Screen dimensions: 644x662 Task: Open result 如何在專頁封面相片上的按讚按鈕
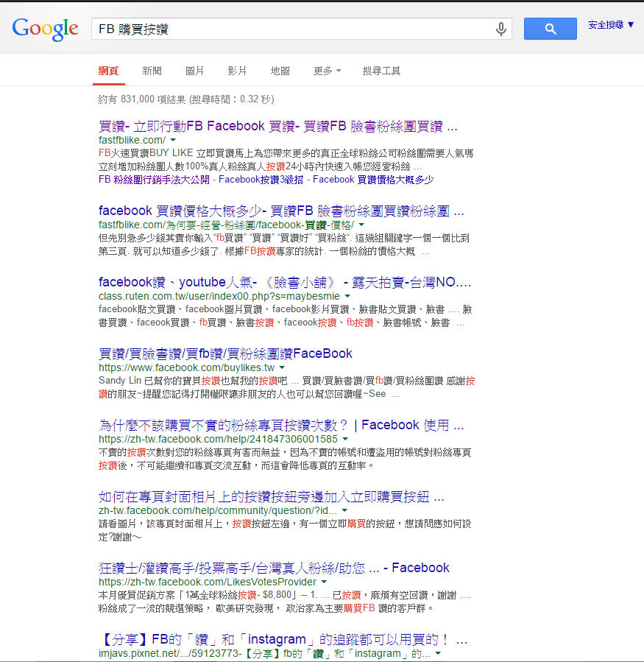click(272, 496)
